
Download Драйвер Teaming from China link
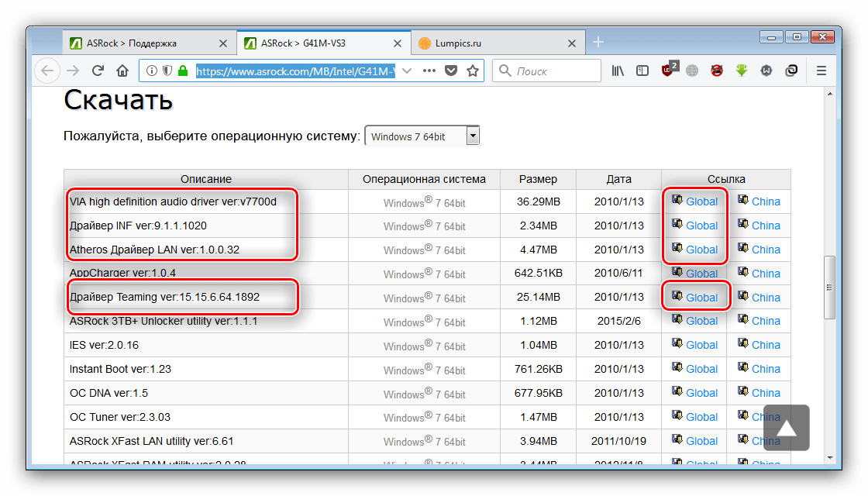click(765, 298)
